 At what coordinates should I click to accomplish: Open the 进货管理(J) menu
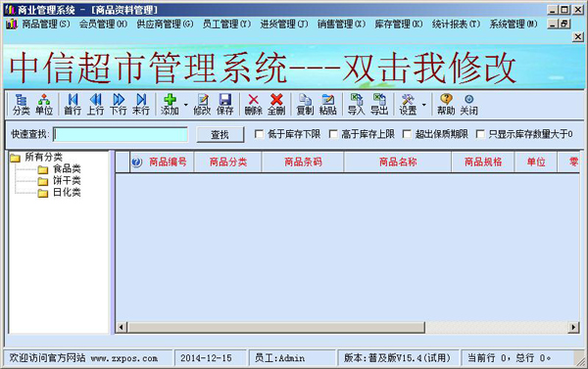[x=284, y=23]
